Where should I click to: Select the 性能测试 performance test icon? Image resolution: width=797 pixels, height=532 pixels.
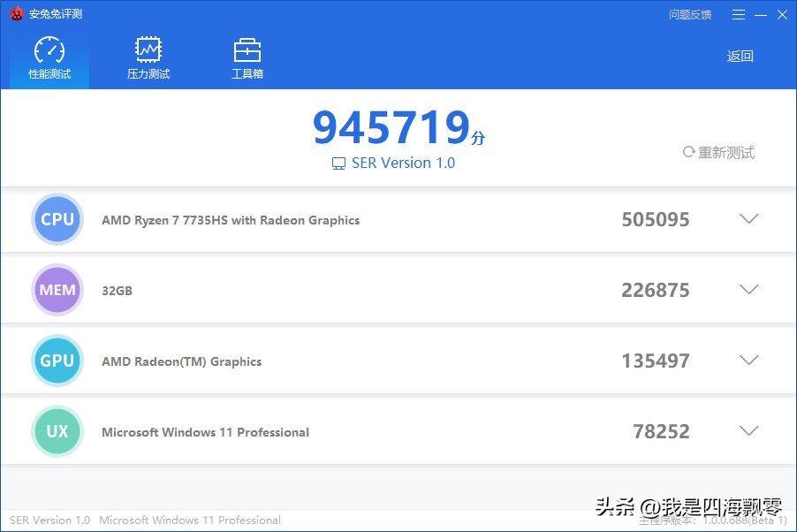pos(49,48)
